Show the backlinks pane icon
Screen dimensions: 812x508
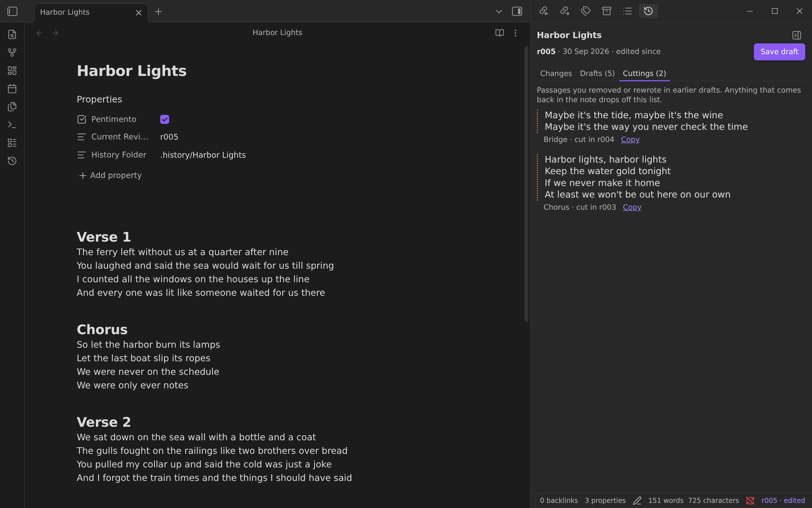click(x=544, y=11)
